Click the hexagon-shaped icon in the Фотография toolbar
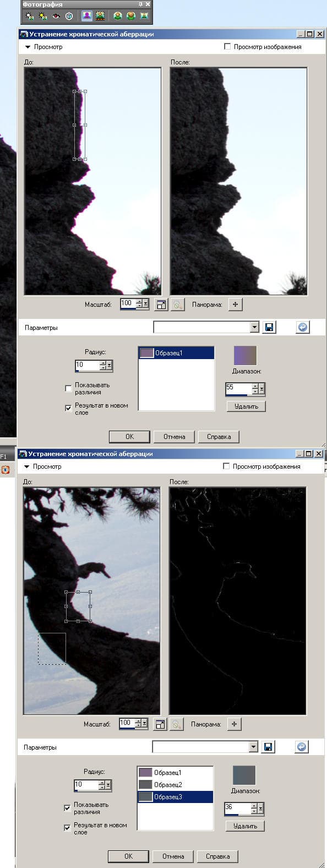Viewport: 327px width, 868px height. (x=69, y=16)
